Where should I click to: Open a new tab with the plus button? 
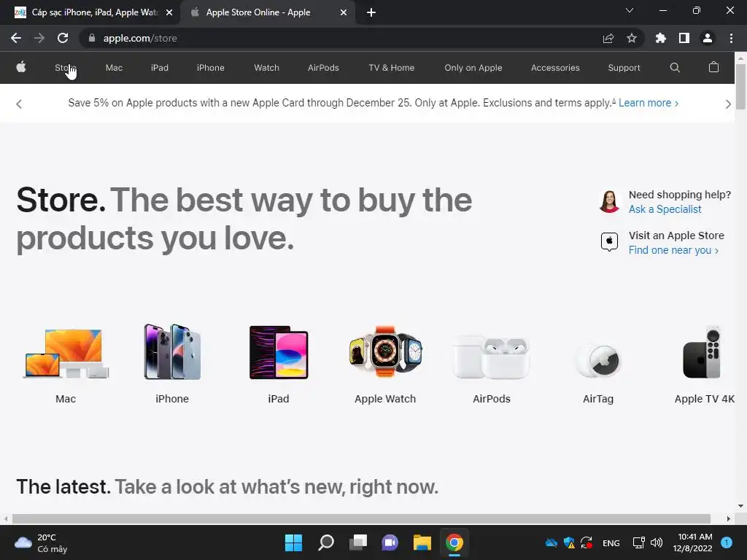pos(371,12)
